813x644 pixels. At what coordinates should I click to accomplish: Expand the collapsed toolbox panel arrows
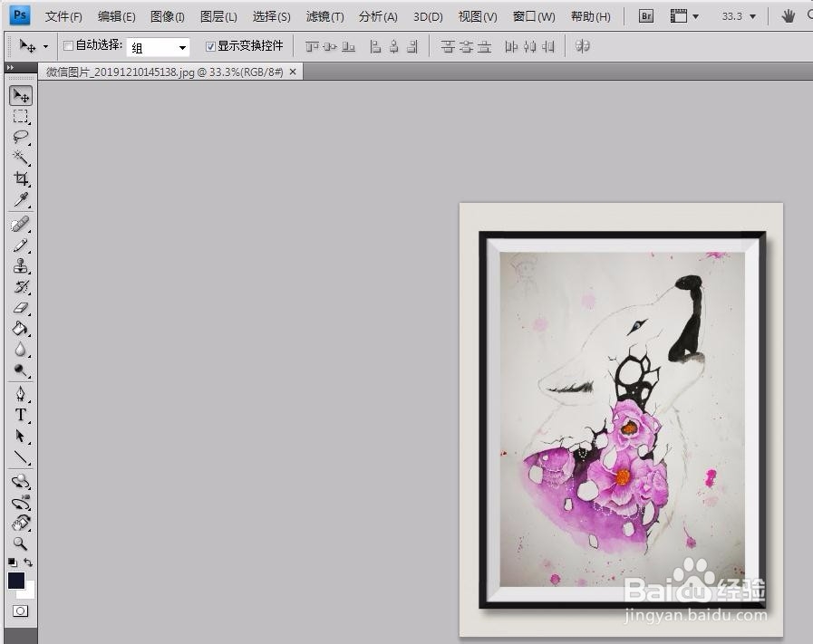coord(10,67)
